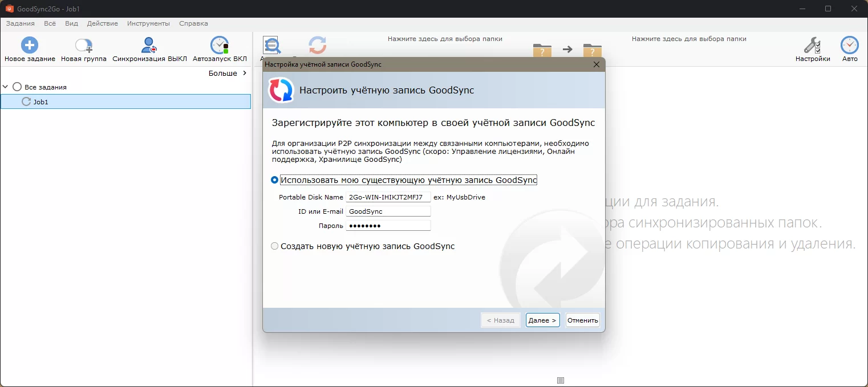Click the 'ex: MyUsbDrive' hint text
The width and height of the screenshot is (868, 387).
(459, 197)
